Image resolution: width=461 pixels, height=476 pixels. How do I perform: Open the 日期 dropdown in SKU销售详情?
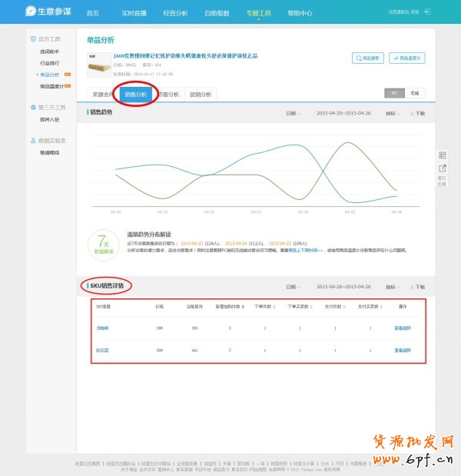click(293, 287)
